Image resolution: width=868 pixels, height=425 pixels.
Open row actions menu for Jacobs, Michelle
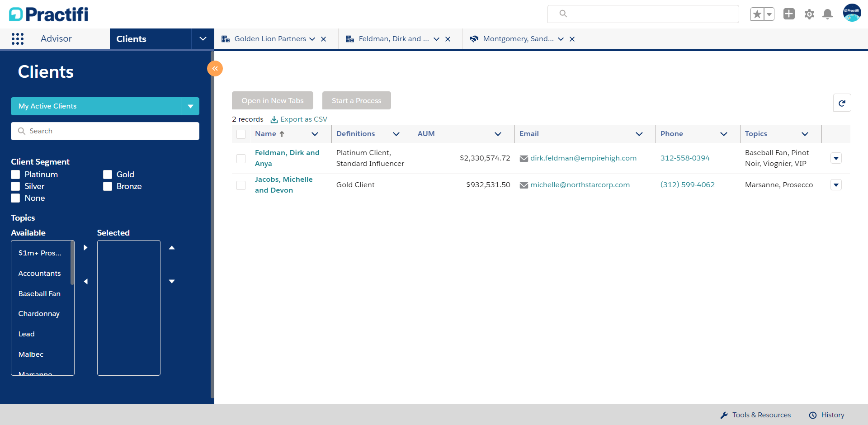click(836, 185)
